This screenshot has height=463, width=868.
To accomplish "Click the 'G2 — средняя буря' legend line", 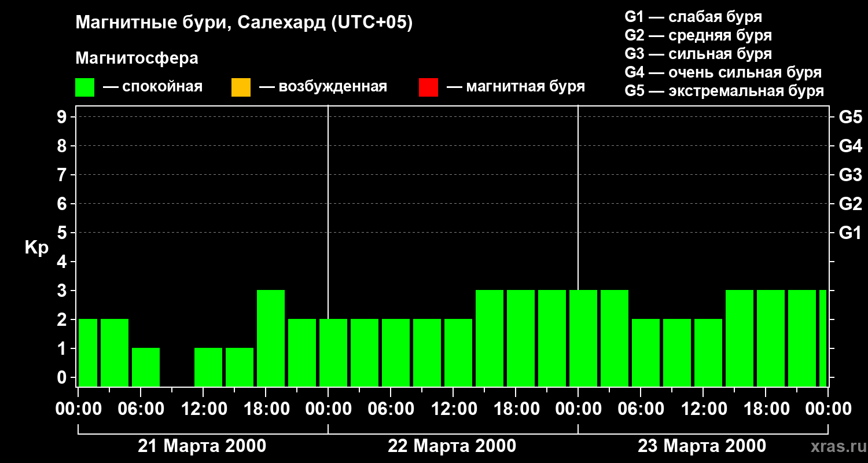I will point(698,35).
